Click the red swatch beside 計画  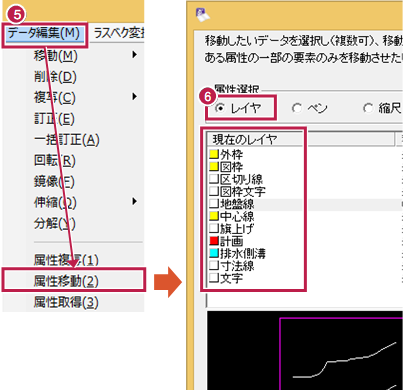214,241
